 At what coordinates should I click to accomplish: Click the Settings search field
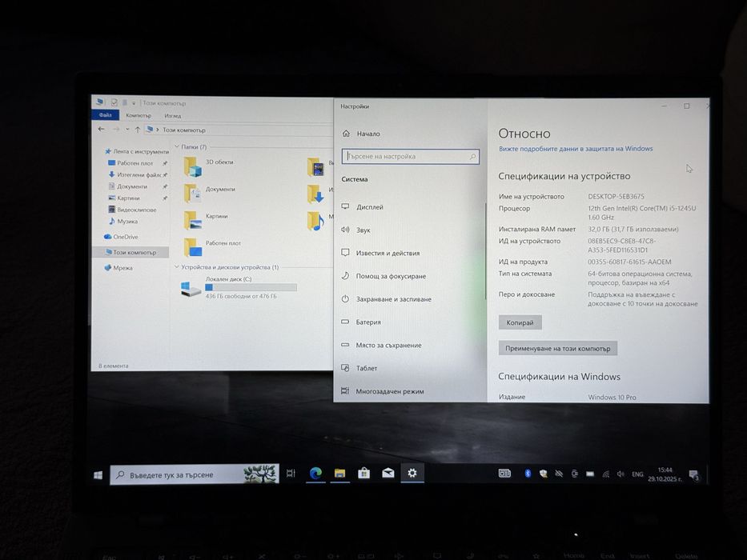tap(410, 156)
